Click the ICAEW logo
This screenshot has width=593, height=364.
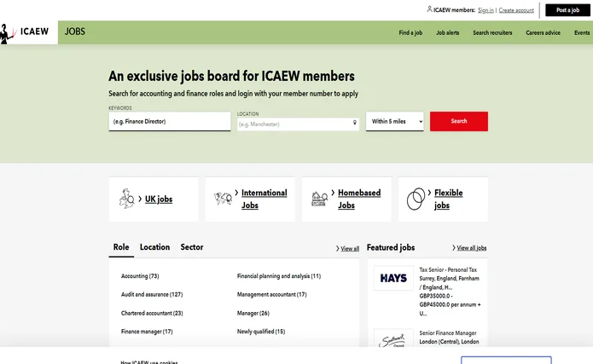(x=25, y=33)
